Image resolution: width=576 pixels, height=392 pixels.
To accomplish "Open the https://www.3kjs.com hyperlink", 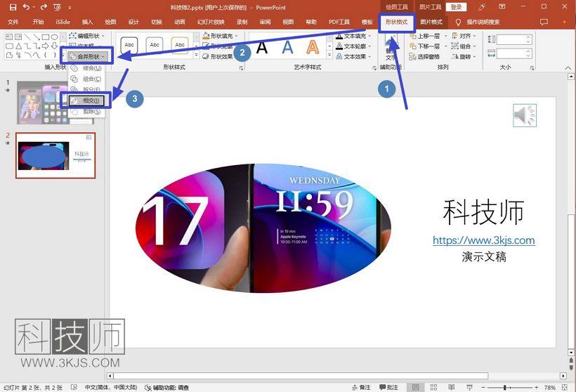I will pos(483,240).
